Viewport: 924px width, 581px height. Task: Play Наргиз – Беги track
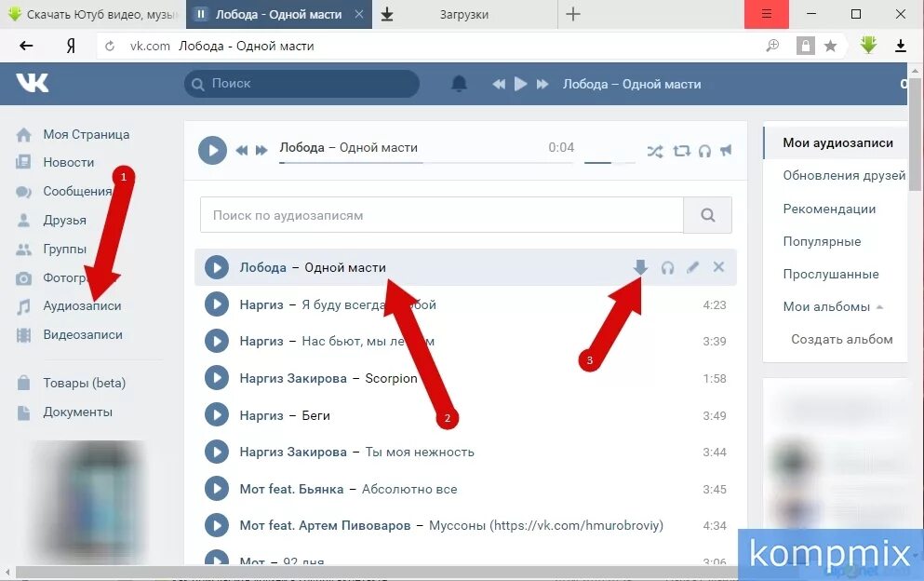pos(217,415)
